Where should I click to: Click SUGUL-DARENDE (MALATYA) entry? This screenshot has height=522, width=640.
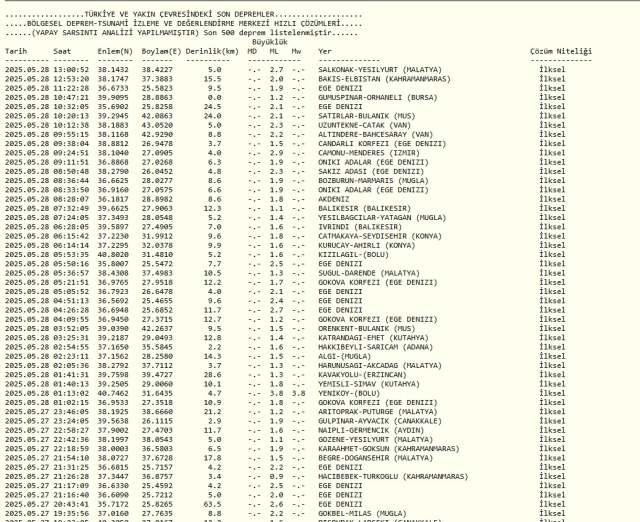(369, 273)
